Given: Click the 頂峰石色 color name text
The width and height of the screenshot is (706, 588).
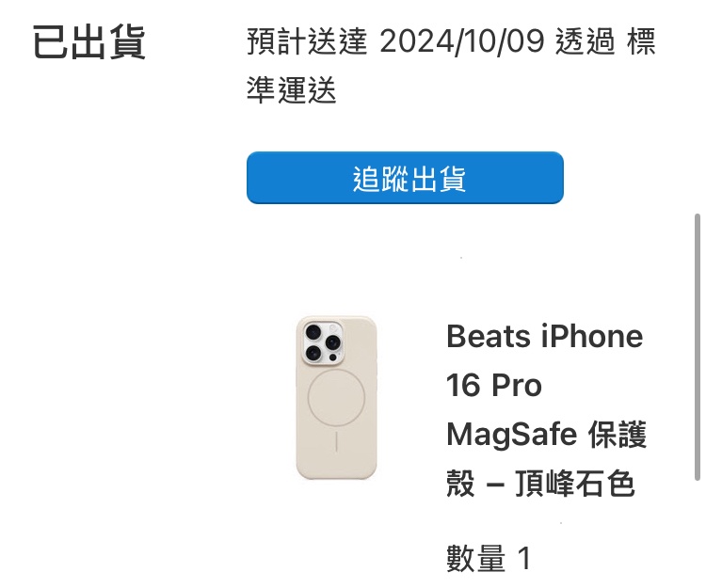Looking at the screenshot, I should pyautogui.click(x=575, y=484).
